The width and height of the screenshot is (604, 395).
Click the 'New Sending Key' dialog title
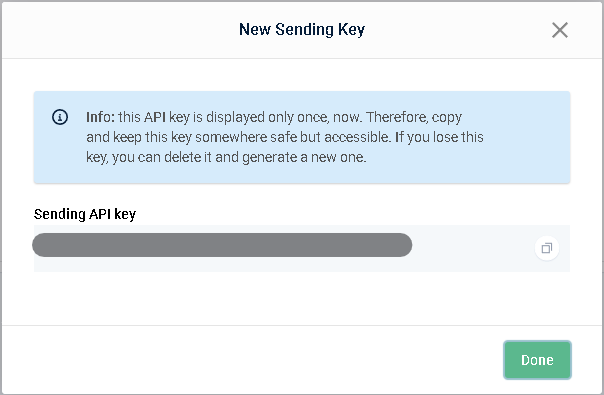point(302,30)
